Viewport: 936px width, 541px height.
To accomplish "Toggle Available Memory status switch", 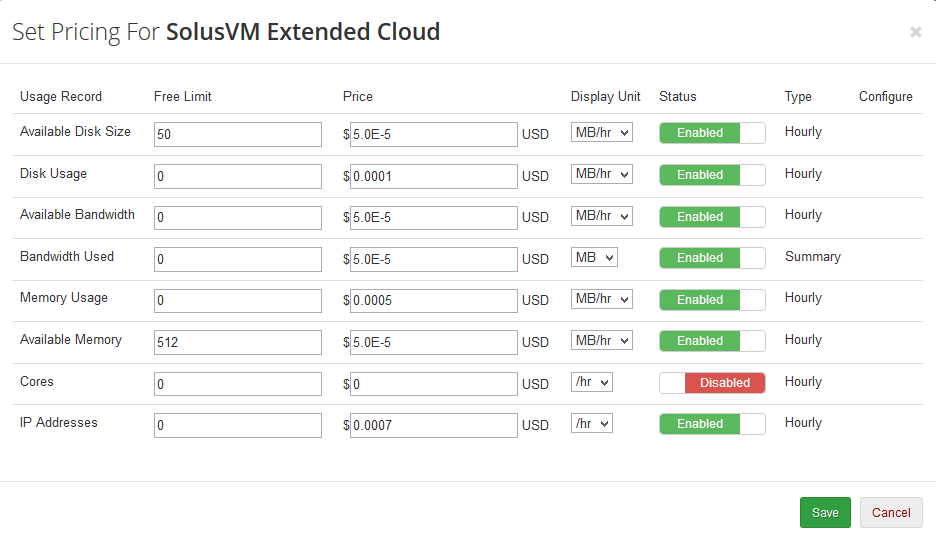I will point(712,340).
